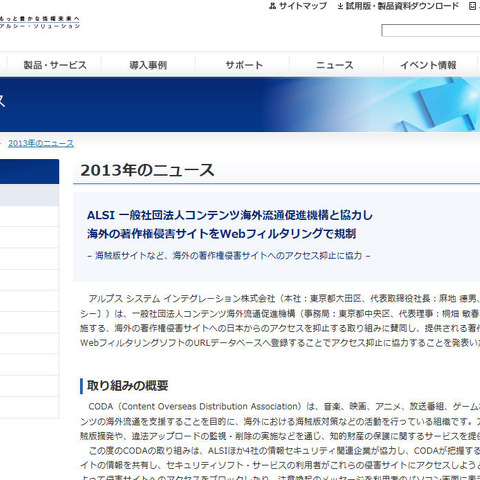Open the 導入事例 menu item
480x480 pixels.
pyautogui.click(x=148, y=65)
